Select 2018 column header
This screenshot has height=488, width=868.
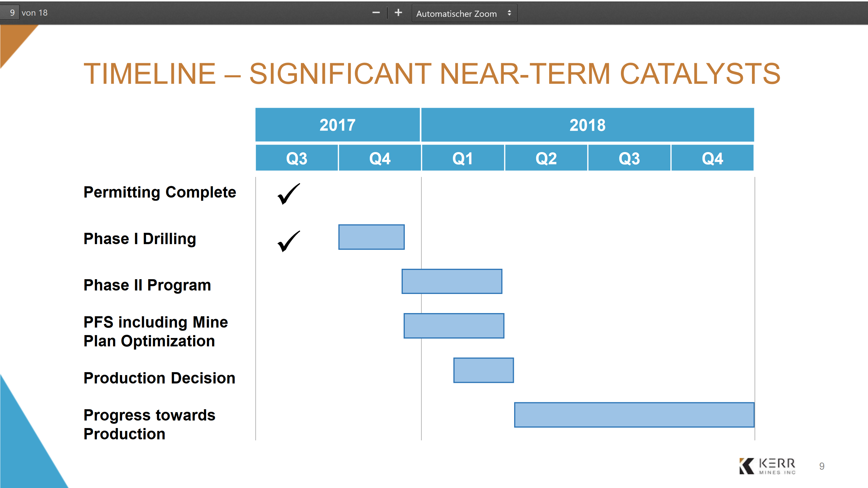586,125
